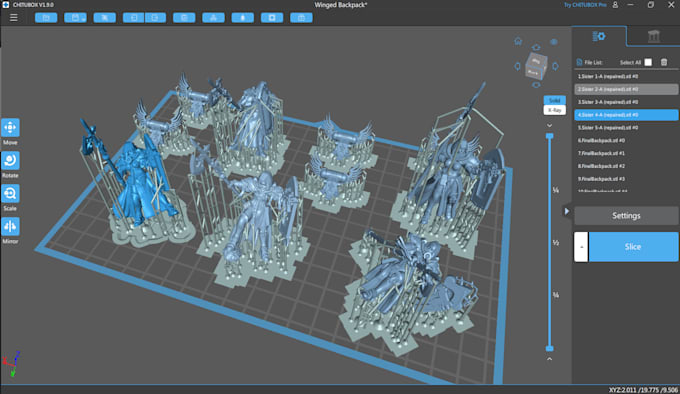This screenshot has width=680, height=394.
Task: Select 7.FinalBackpack.stl #1 in file list
Action: (x=626, y=153)
